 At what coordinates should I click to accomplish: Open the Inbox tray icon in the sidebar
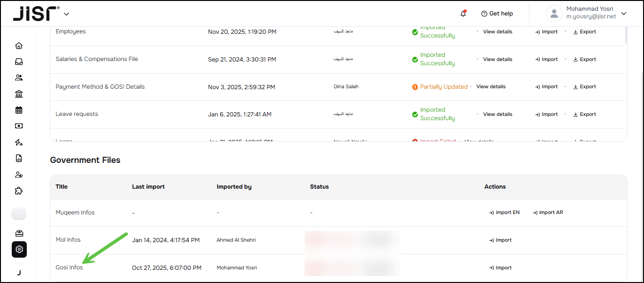[19, 61]
